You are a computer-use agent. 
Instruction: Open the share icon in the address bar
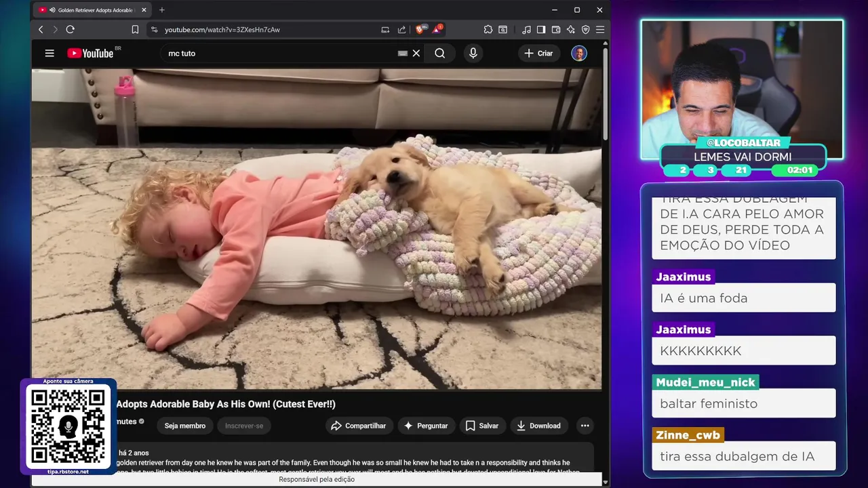[x=401, y=30]
